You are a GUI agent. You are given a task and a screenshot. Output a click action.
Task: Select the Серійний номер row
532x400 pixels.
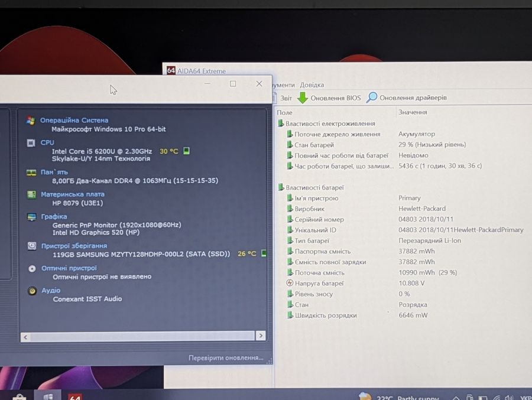(404, 220)
